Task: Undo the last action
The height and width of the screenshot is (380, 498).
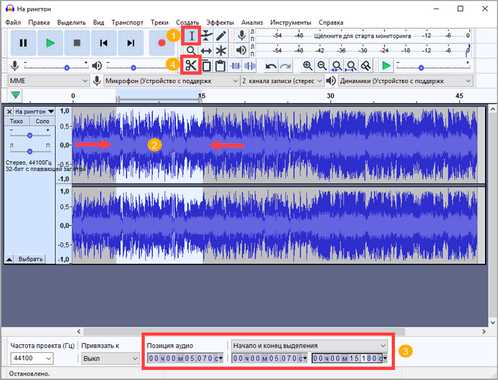Action: [x=271, y=66]
